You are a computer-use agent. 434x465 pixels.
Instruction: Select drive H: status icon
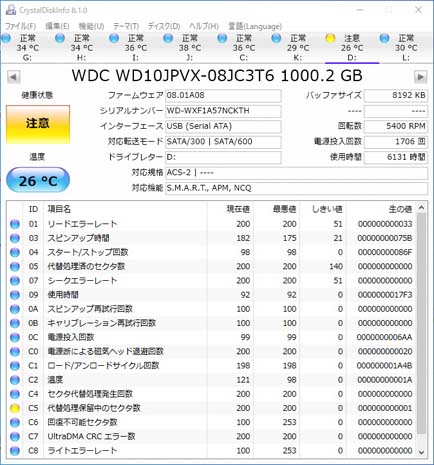click(x=60, y=38)
